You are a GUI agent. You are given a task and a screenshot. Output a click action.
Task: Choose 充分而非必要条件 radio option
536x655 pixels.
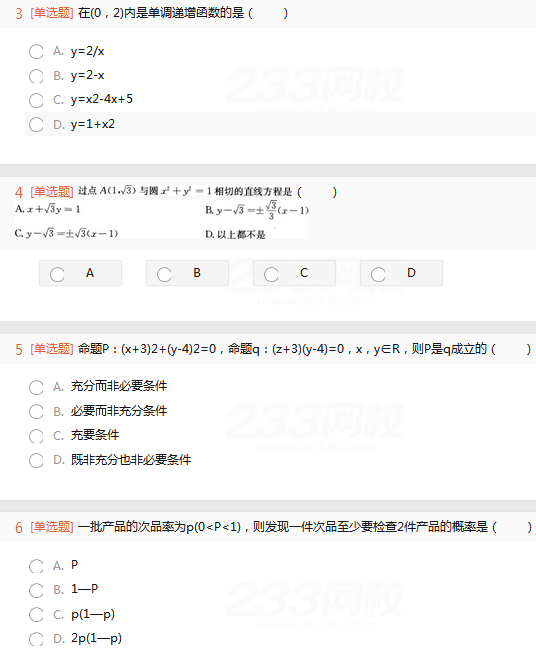point(36,387)
